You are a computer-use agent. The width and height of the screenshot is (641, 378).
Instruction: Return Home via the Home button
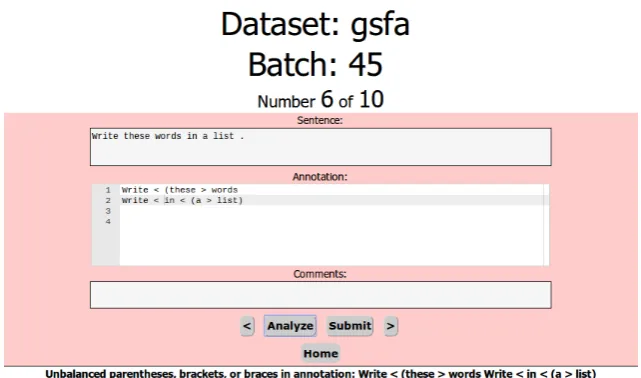(320, 353)
